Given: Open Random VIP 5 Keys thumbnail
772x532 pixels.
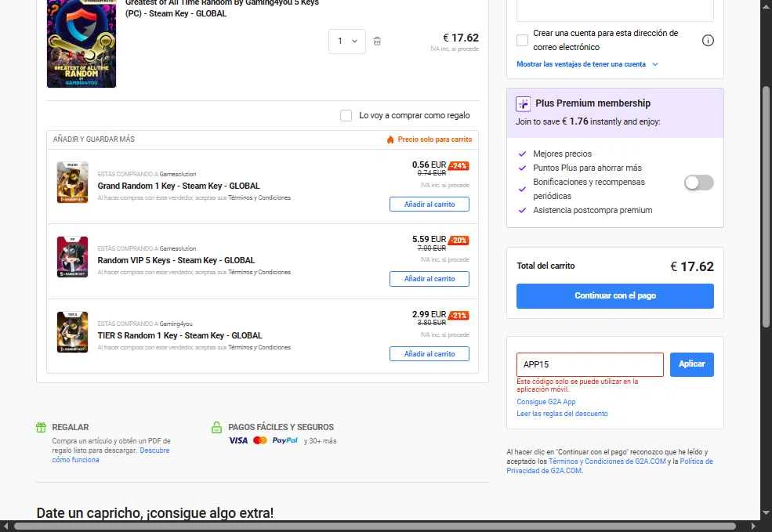Looking at the screenshot, I should point(72,257).
